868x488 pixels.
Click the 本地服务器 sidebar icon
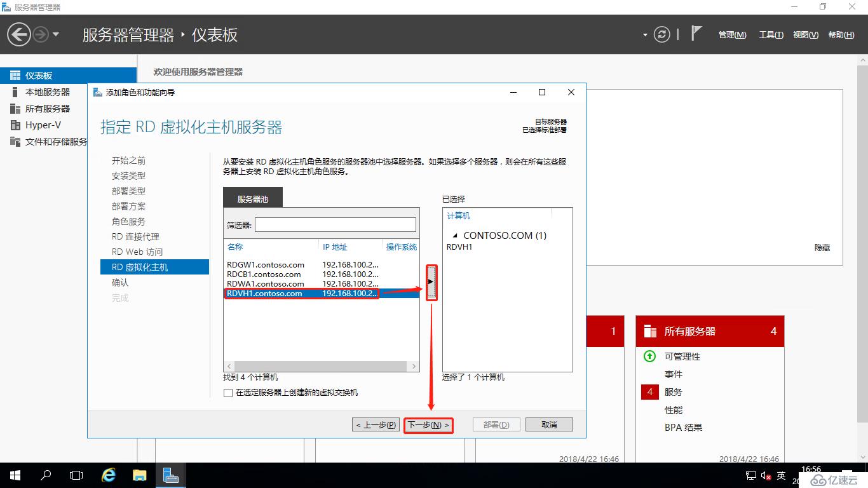pos(15,92)
